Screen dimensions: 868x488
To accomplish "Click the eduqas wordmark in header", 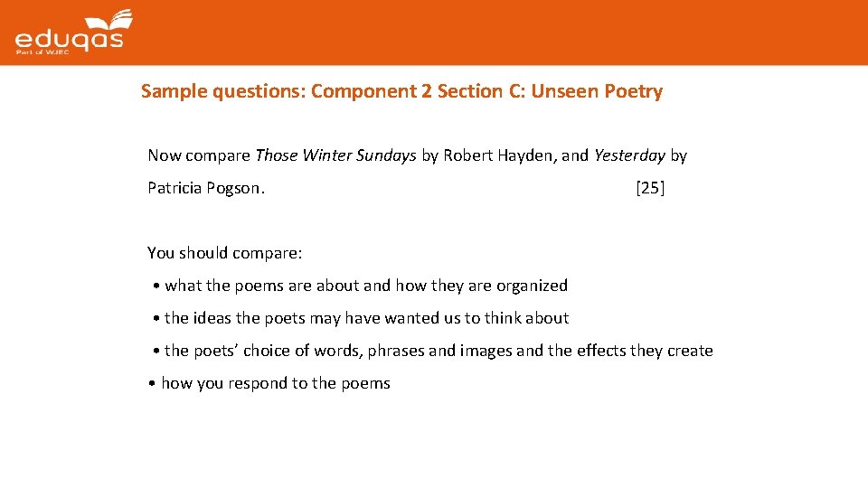I will pyautogui.click(x=67, y=39).
